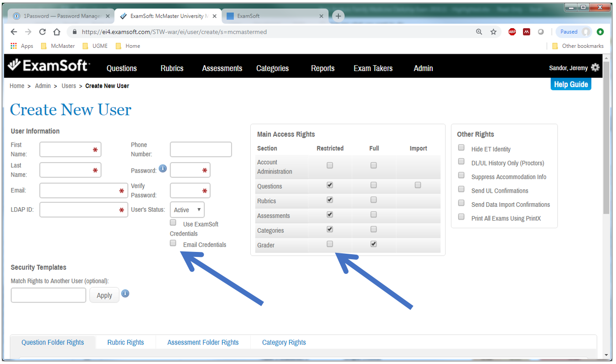Switch to the Category Rights tab
Viewport: 616px width, 364px height.
284,342
